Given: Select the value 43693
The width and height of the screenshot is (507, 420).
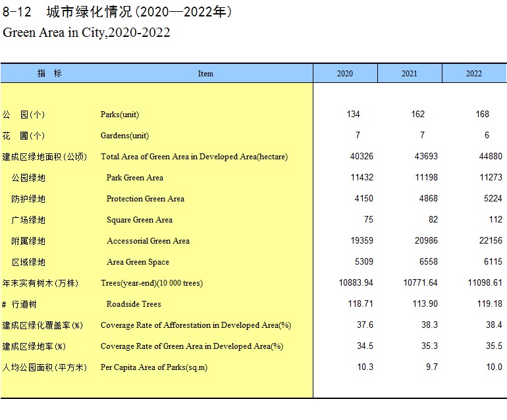Looking at the screenshot, I should tap(426, 156).
